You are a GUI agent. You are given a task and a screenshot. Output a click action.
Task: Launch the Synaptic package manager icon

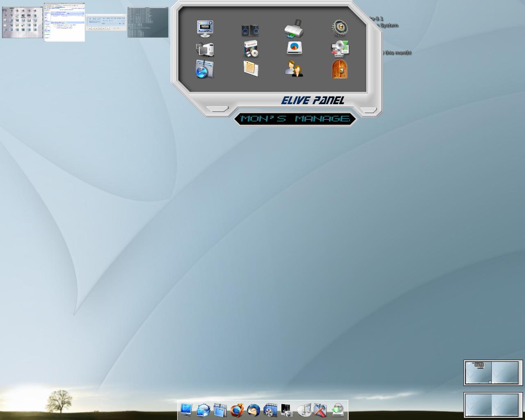click(x=251, y=49)
